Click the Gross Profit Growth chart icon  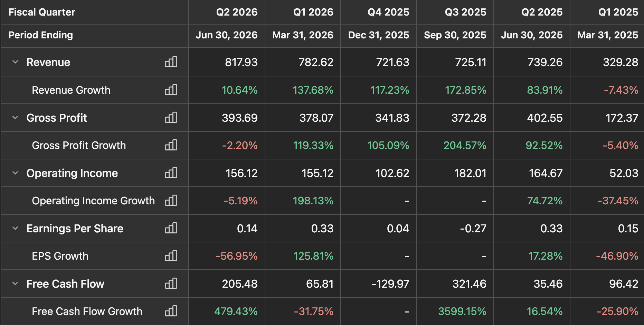click(x=171, y=145)
